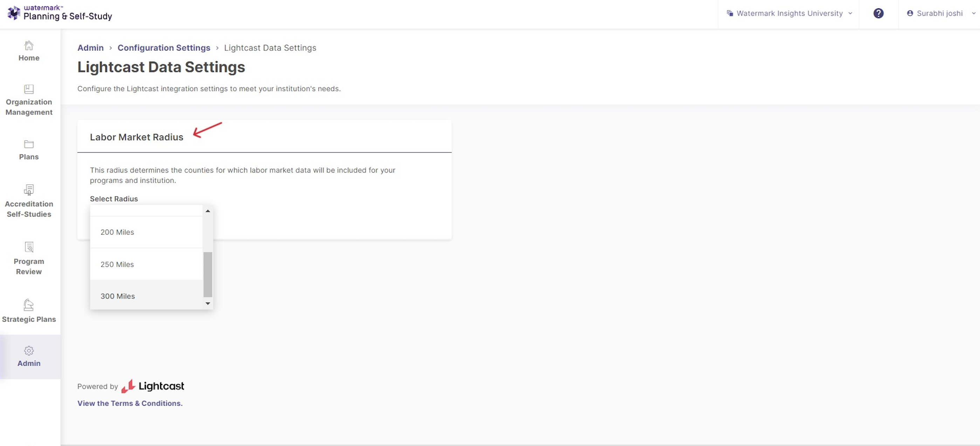Click the Home sidebar icon
Screen dimensions: 980x446
coord(29,46)
